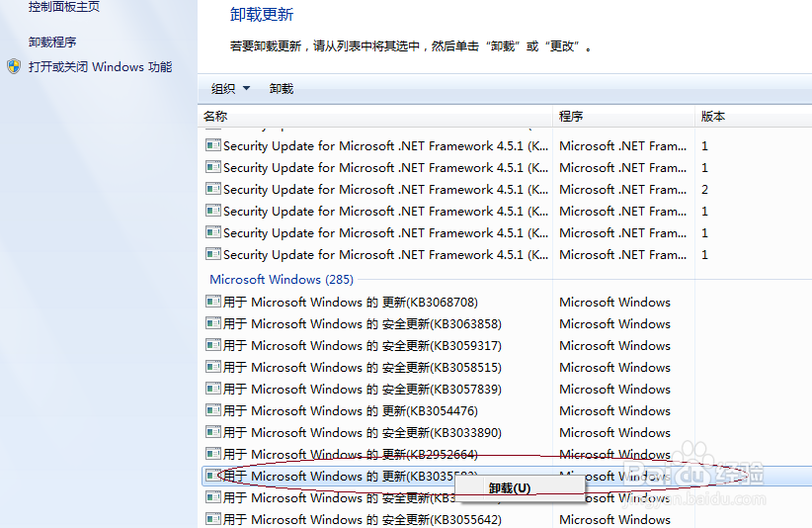The width and height of the screenshot is (812, 528).
Task: Click the version value 2
Action: pos(704,189)
